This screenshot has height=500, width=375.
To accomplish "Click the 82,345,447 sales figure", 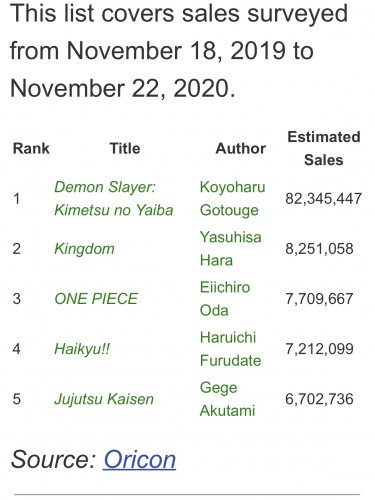I will click(x=323, y=199).
